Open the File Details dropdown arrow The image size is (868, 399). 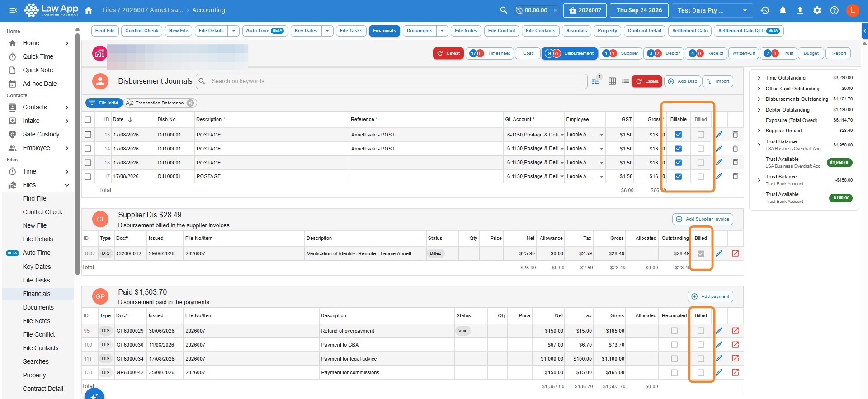coord(233,31)
